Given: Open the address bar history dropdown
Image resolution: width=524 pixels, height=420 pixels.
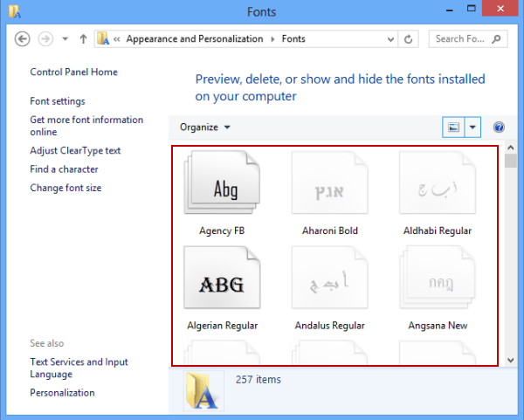Looking at the screenshot, I should [x=390, y=39].
